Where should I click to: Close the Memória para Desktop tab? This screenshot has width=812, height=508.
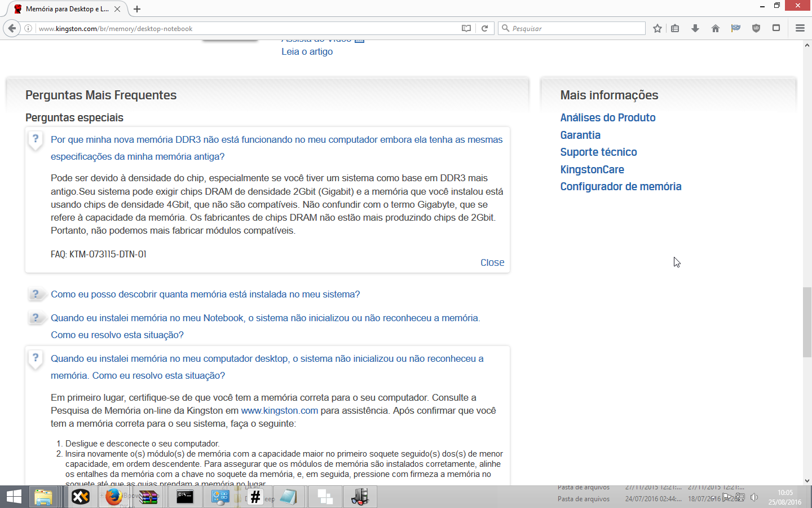click(x=117, y=9)
